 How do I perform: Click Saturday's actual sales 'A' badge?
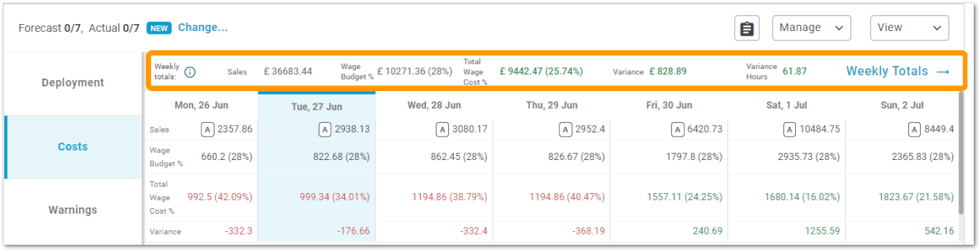791,130
